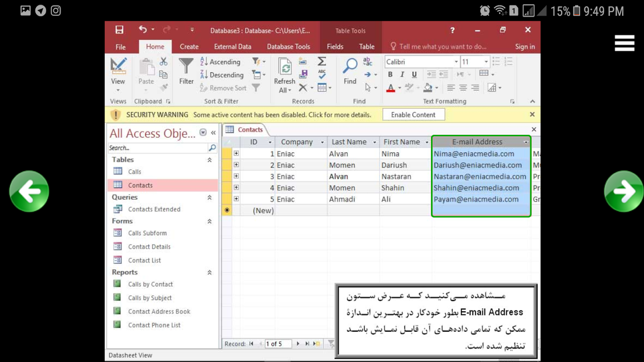
Task: Click the Save record icon in Records
Action: pyautogui.click(x=303, y=74)
